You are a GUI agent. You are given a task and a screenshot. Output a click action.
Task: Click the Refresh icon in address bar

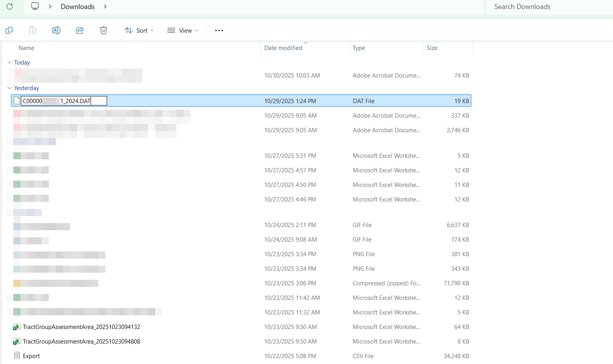pos(10,7)
